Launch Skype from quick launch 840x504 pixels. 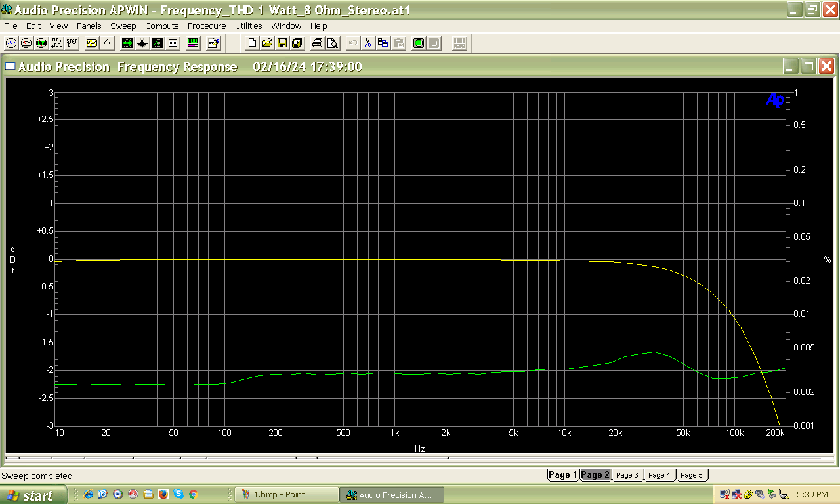click(178, 495)
